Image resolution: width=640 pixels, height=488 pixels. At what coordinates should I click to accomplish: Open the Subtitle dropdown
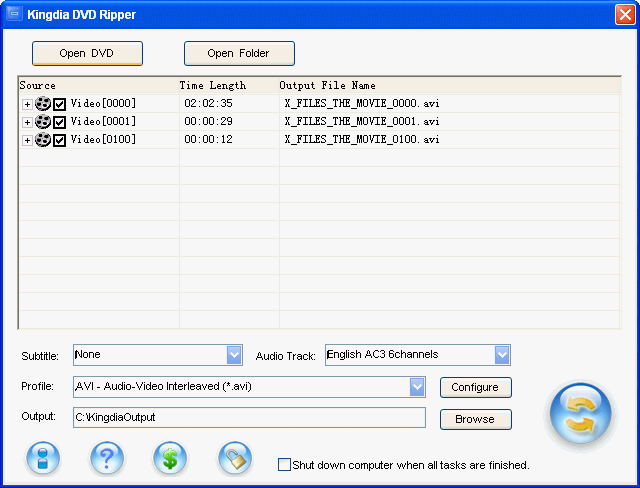click(234, 355)
